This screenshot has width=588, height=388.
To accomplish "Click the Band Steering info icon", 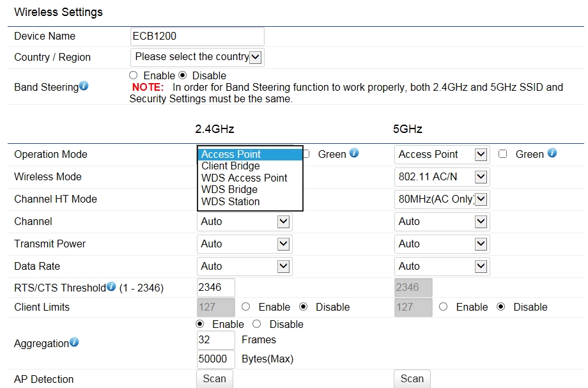I will [84, 86].
